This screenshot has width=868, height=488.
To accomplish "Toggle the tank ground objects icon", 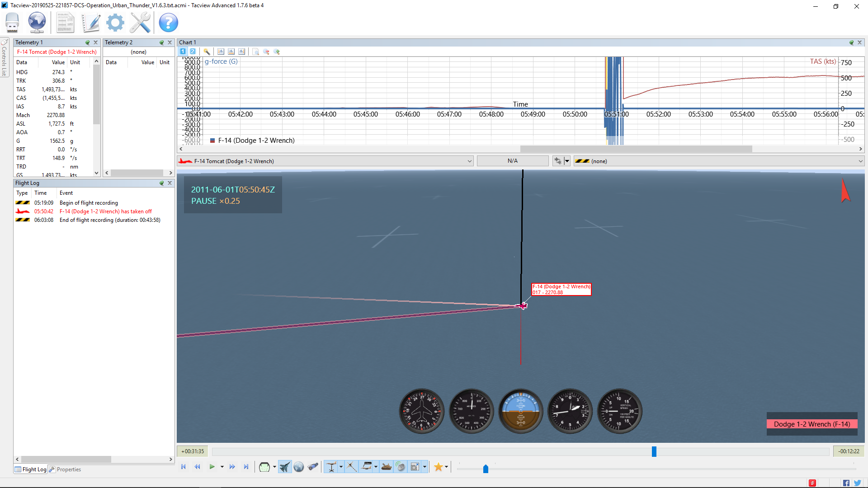I will tap(386, 467).
